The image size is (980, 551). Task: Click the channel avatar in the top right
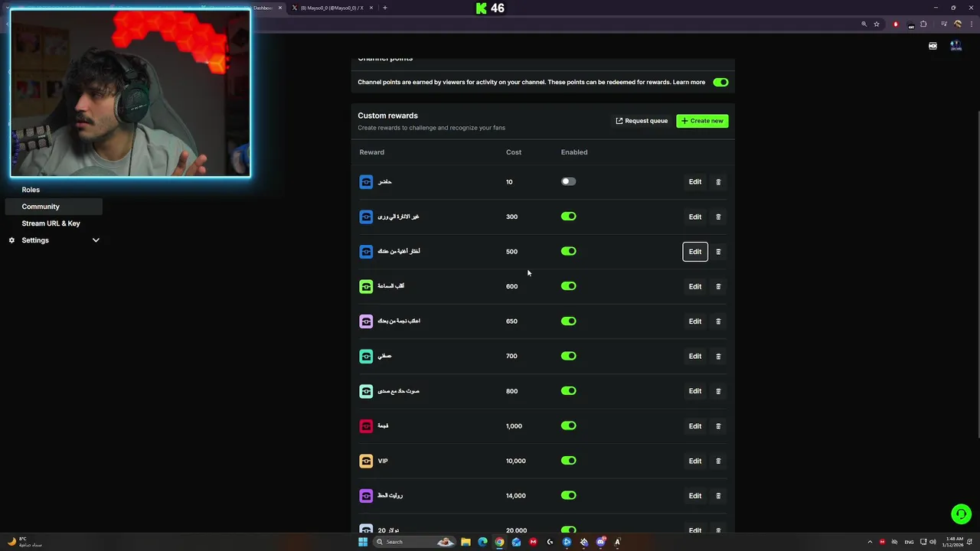coord(955,46)
